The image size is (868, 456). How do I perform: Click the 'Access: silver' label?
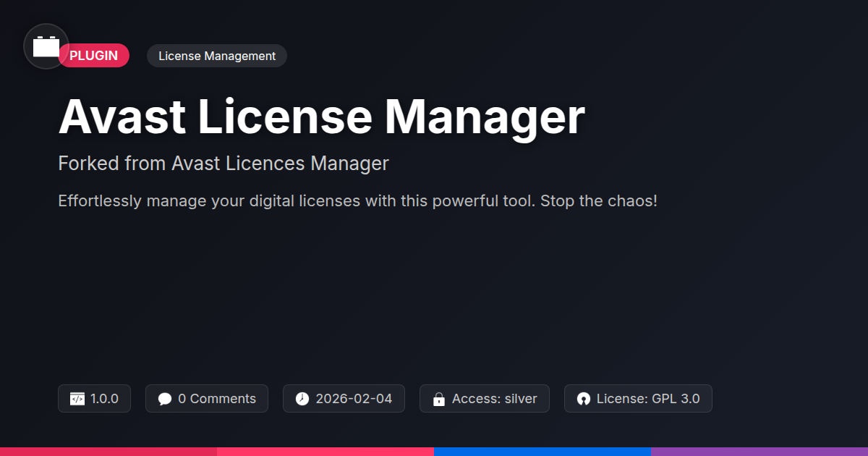tap(495, 399)
